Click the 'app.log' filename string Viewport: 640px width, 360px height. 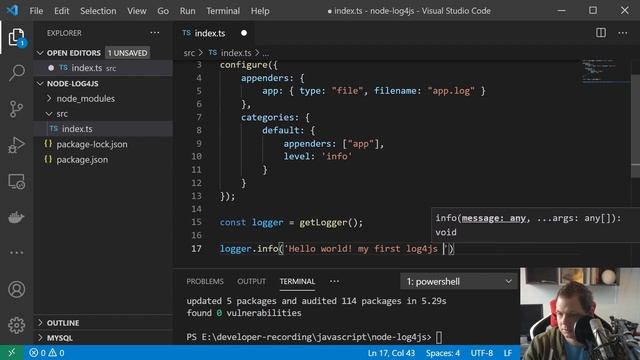coord(451,91)
